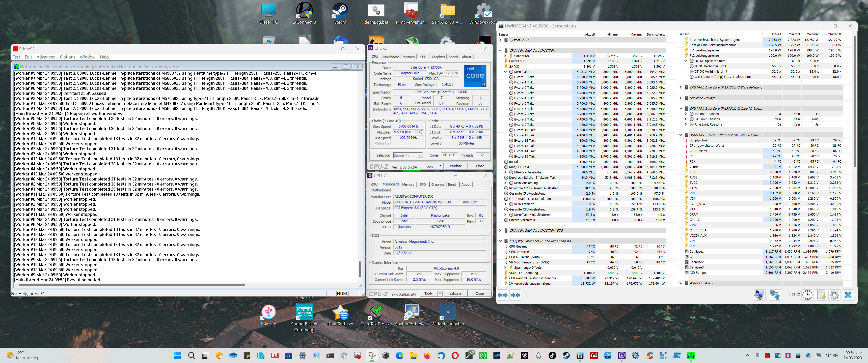Show hidden system tray icons chevron
Viewport: 868px width, 363px height.
point(747,355)
